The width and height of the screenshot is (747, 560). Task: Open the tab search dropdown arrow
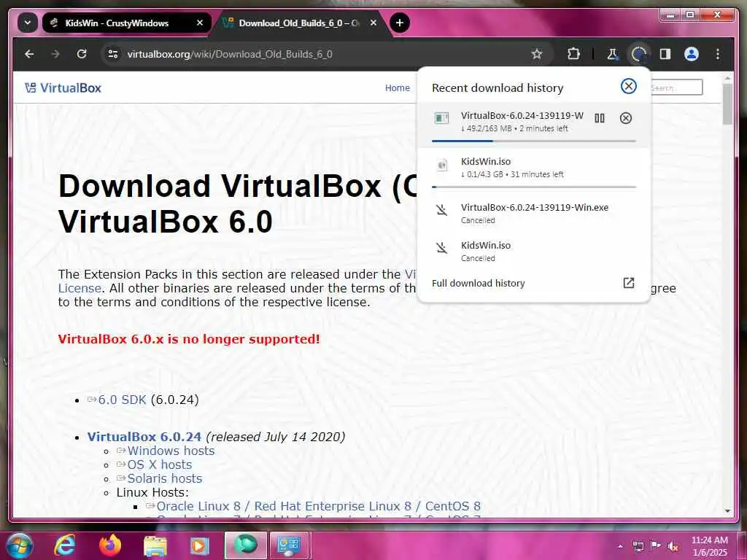pyautogui.click(x=28, y=23)
